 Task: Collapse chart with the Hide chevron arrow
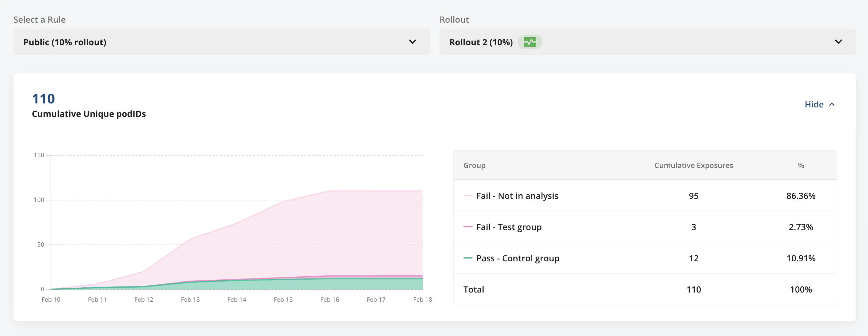(x=832, y=104)
